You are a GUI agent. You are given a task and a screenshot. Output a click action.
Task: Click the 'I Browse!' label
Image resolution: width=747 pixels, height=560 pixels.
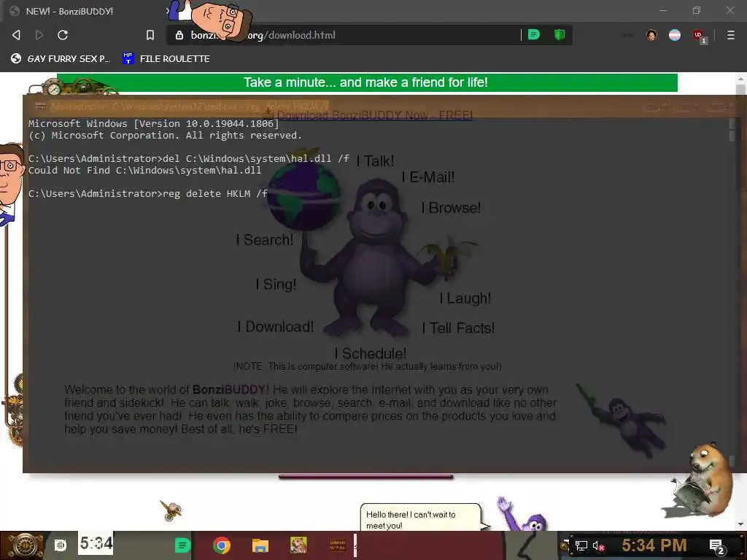[451, 208]
